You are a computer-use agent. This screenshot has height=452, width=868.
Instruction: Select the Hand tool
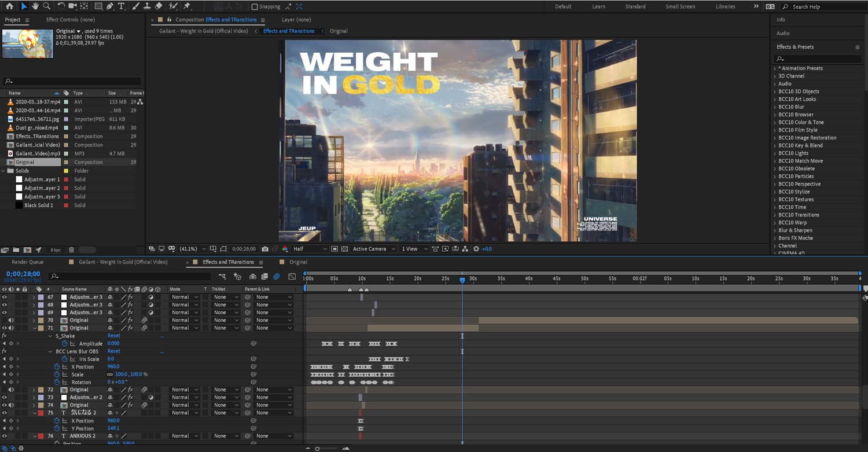point(35,6)
